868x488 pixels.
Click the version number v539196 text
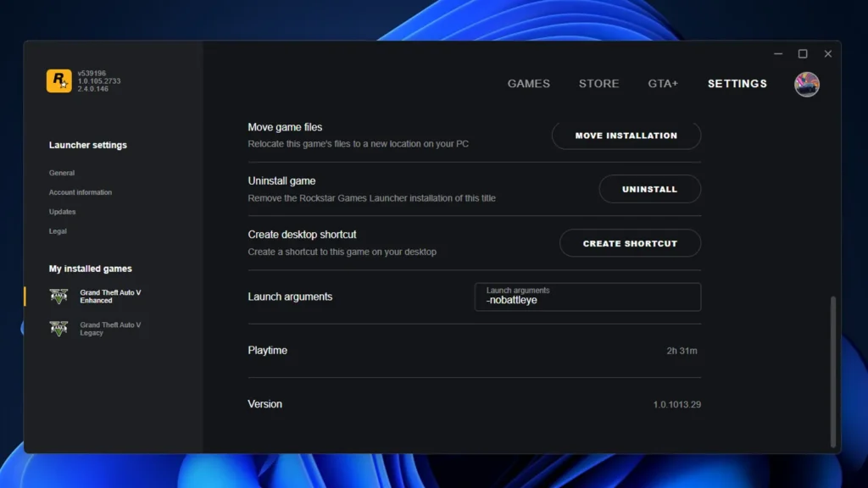(93, 73)
